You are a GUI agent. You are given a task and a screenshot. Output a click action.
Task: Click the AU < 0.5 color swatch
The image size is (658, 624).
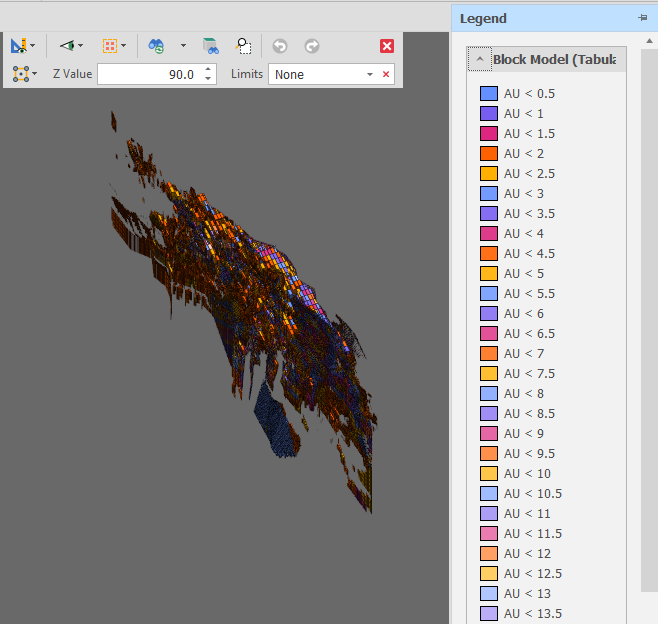tap(489, 93)
